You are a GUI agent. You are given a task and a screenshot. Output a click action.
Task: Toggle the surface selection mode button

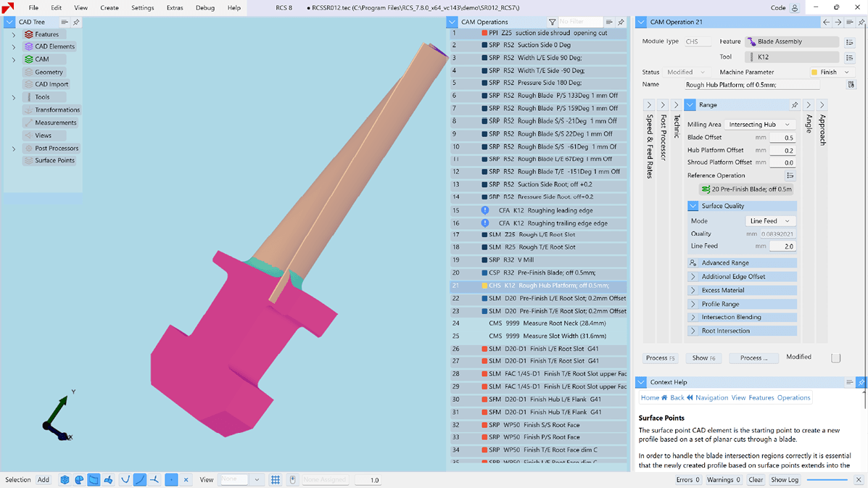pyautogui.click(x=94, y=480)
